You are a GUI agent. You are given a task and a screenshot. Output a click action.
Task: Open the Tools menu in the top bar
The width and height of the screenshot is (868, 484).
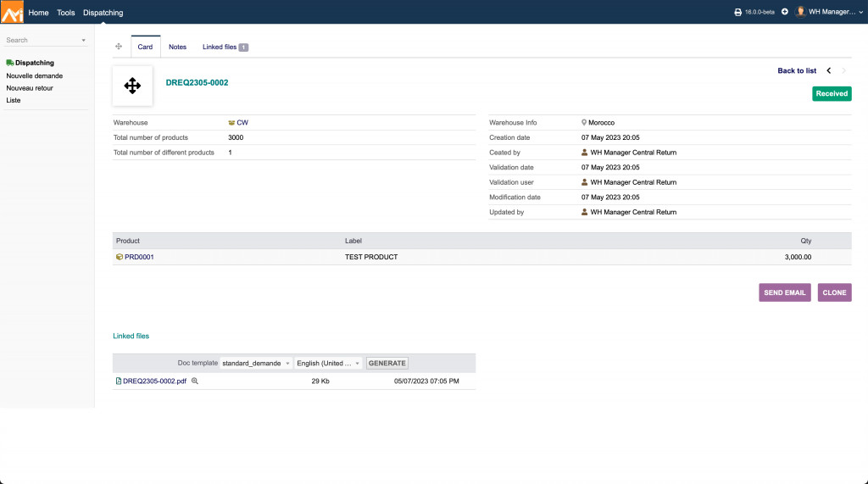click(x=66, y=13)
